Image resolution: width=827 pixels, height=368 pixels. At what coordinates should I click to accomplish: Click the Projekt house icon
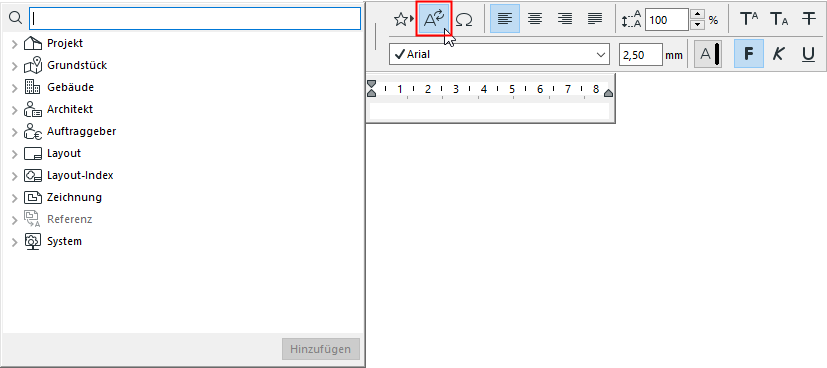[x=33, y=43]
